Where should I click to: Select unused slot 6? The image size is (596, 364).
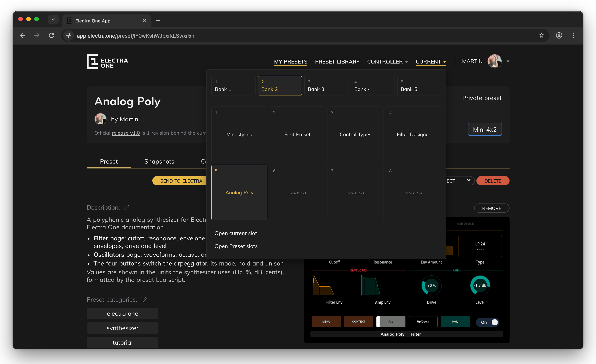point(297,192)
